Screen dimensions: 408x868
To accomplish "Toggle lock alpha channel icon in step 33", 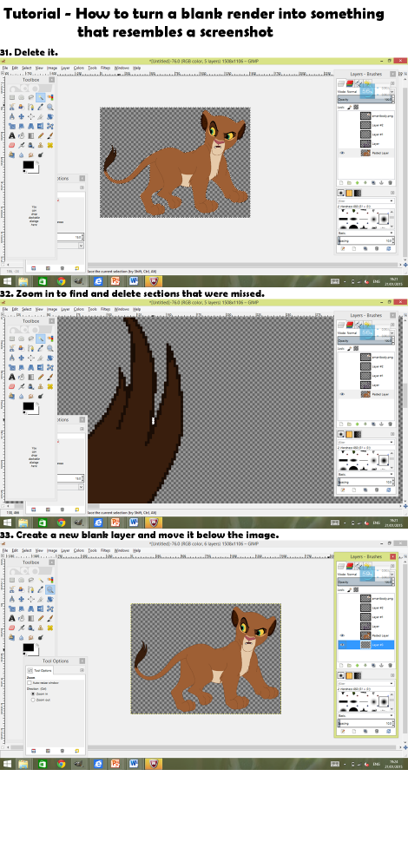I will (356, 589).
